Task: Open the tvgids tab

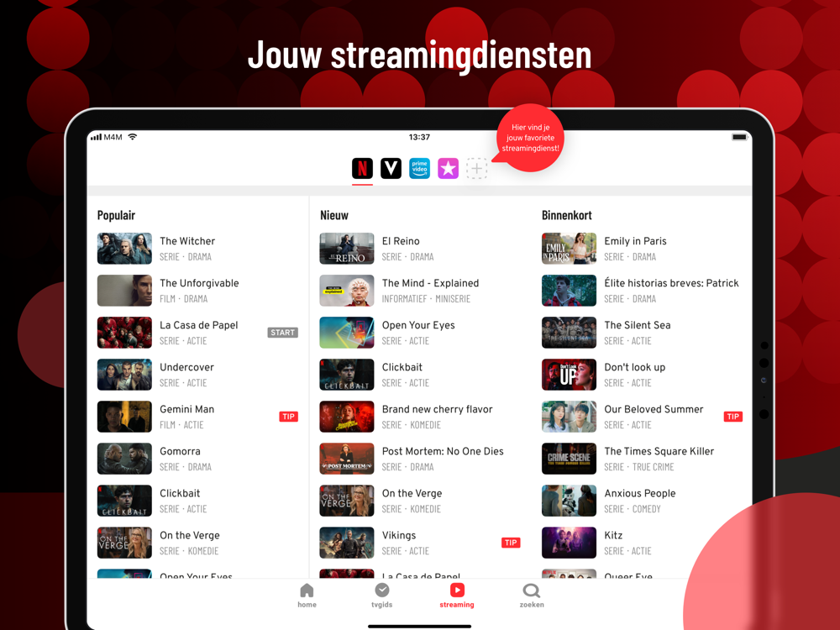Action: point(382,596)
